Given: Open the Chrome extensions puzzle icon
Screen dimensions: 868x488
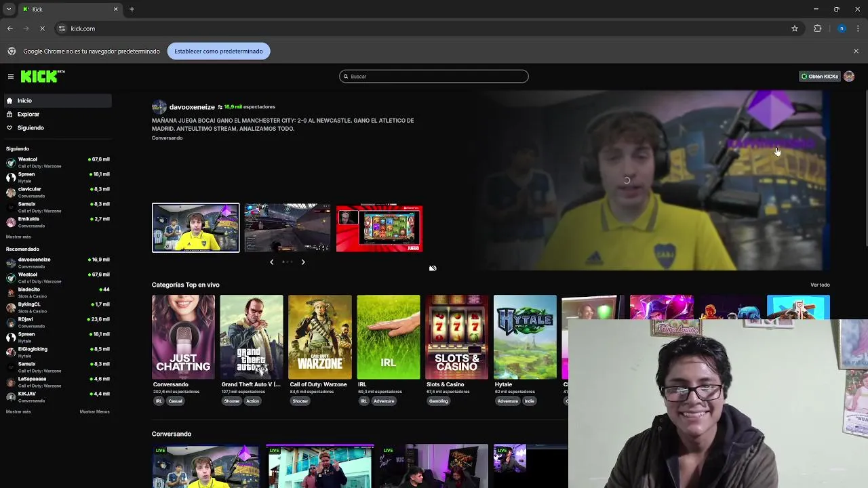Looking at the screenshot, I should pyautogui.click(x=818, y=28).
